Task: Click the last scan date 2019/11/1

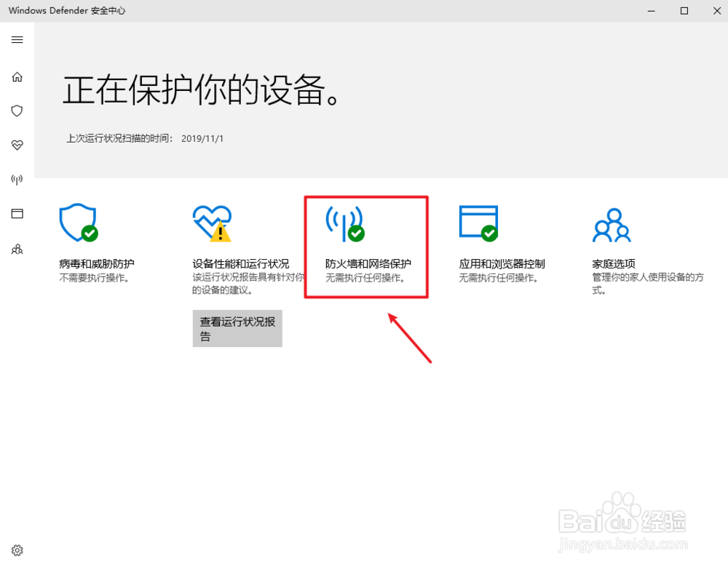Action: (x=202, y=138)
